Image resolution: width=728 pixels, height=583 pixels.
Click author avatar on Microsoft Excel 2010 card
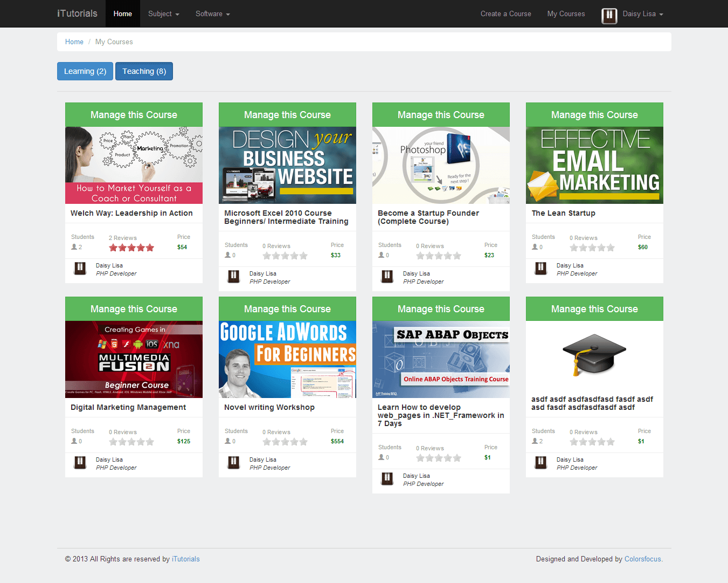click(x=234, y=276)
